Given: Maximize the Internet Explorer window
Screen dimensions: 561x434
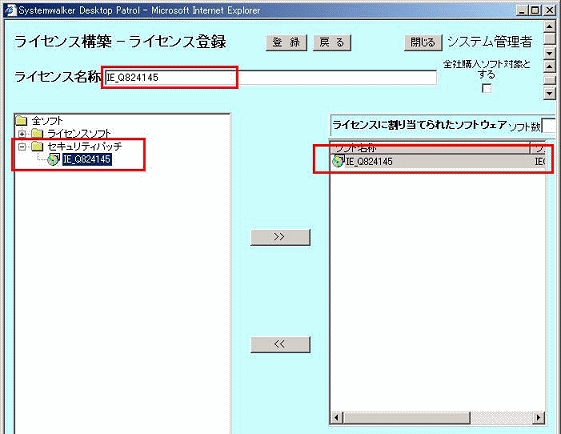Looking at the screenshot, I should point(535,10).
